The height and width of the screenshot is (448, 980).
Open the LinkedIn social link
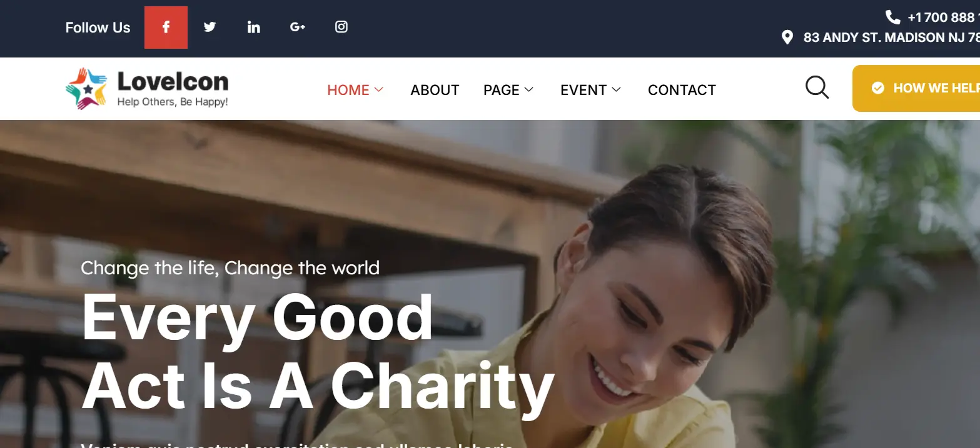pos(253,27)
